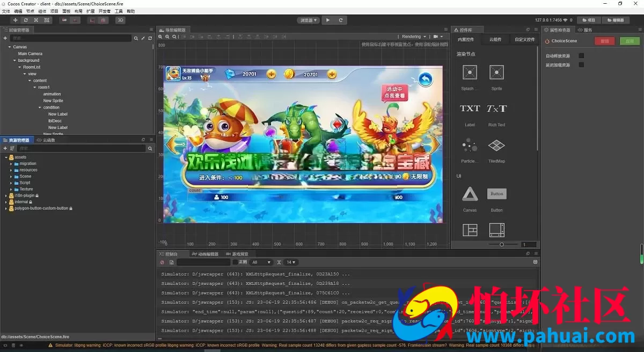Switch to 游戏预览 tab

coord(237,254)
